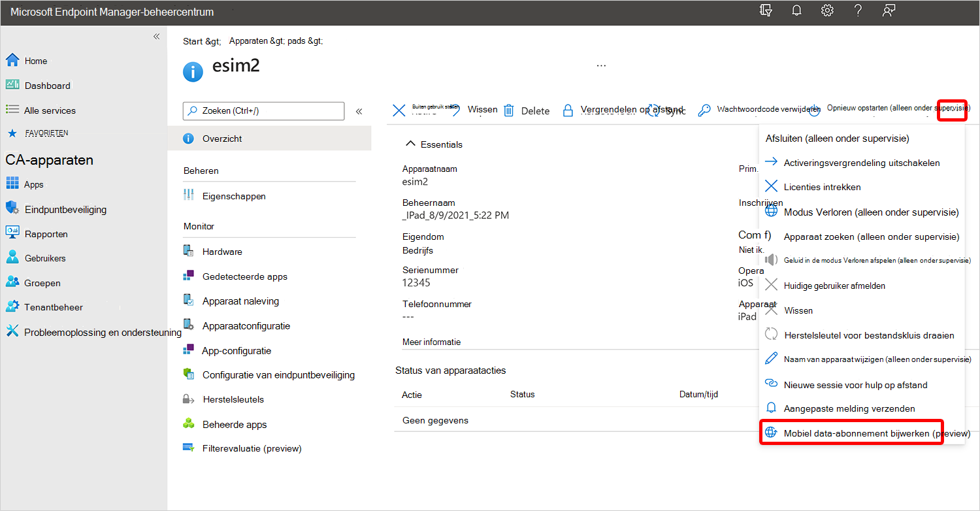Click the Hardware device icon
The image size is (980, 511).
point(189,251)
